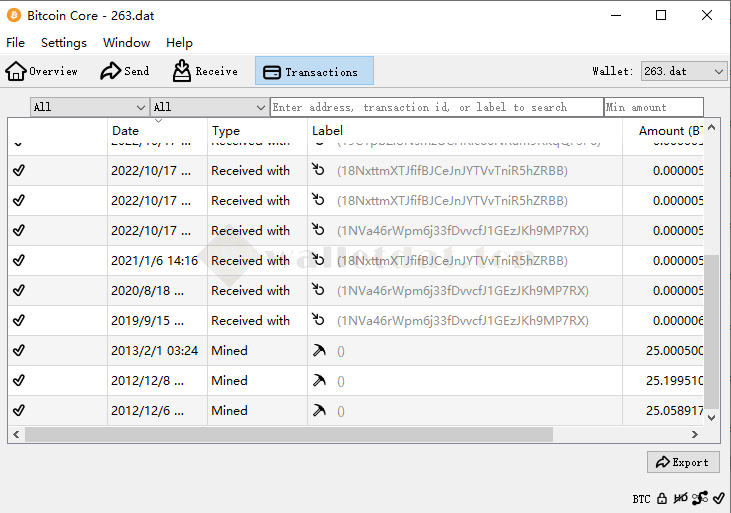Click the Export button
Image resolution: width=731 pixels, height=513 pixels.
coord(683,462)
